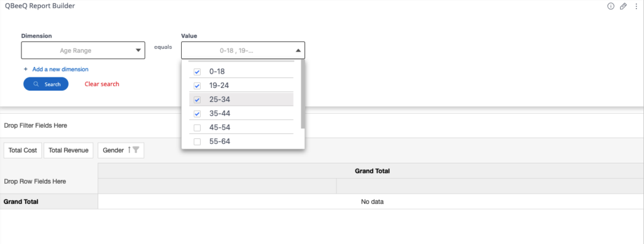
Task: Click the magnifier icon in Search button
Action: pos(36,84)
